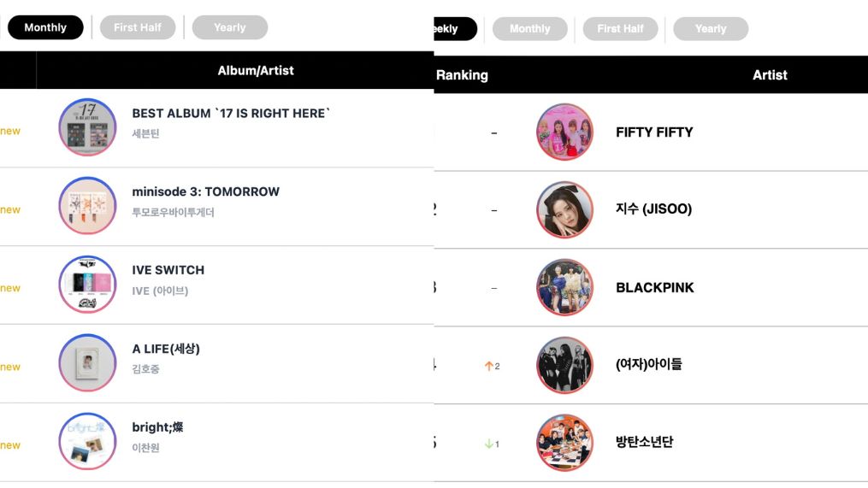Click the bright;燦 album cover thumbnail
Viewport: 868px width, 488px height.
pos(87,441)
